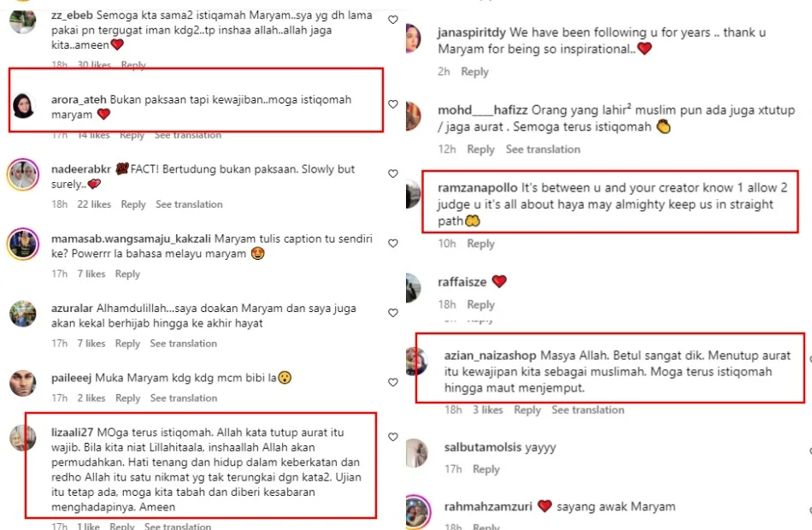Tap heart icon beside lizaali27's comment

click(x=393, y=437)
